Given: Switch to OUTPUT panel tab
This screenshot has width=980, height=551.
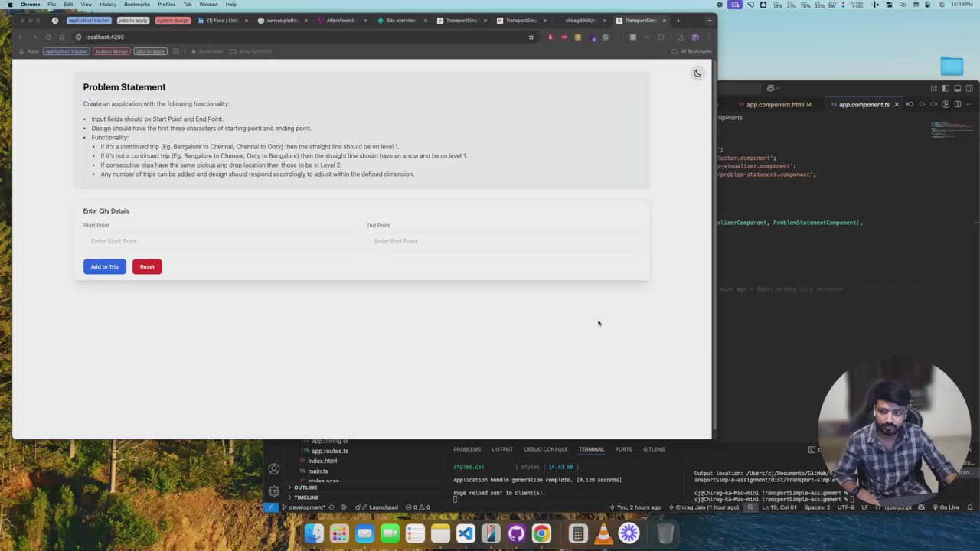Looking at the screenshot, I should click(502, 449).
